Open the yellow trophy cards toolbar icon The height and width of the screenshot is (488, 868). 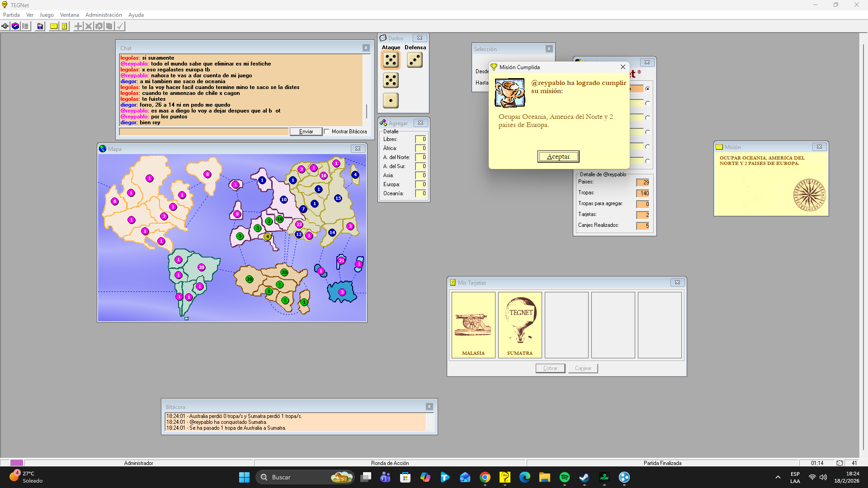tap(65, 26)
